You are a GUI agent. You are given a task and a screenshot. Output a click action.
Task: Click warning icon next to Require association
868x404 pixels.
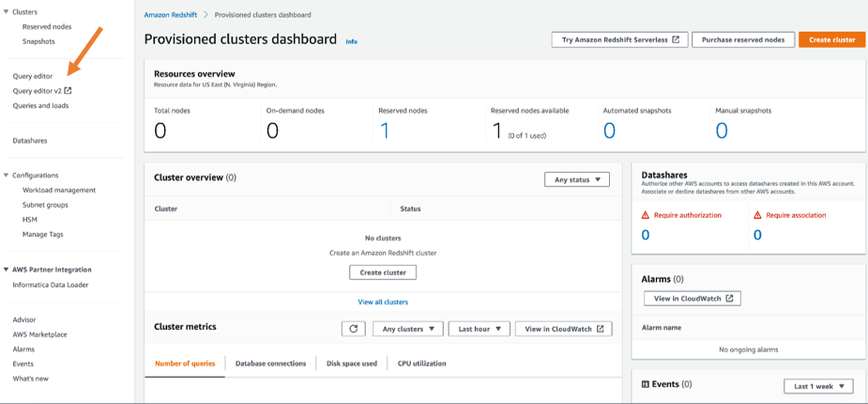(758, 215)
